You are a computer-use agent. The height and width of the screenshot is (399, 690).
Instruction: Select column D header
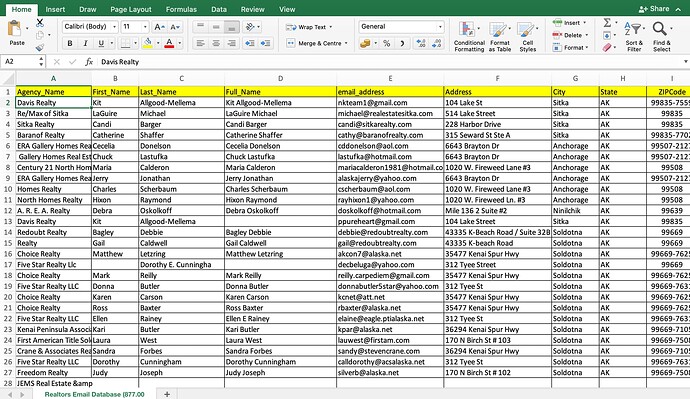(x=280, y=79)
